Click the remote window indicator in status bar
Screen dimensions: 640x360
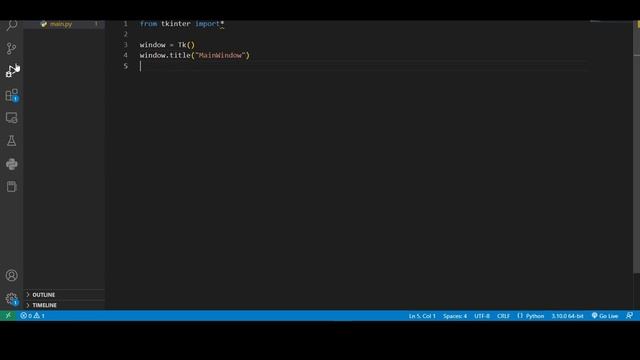pyautogui.click(x=8, y=316)
